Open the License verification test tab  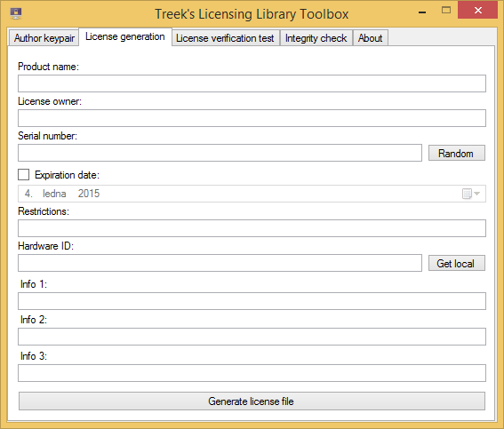225,38
